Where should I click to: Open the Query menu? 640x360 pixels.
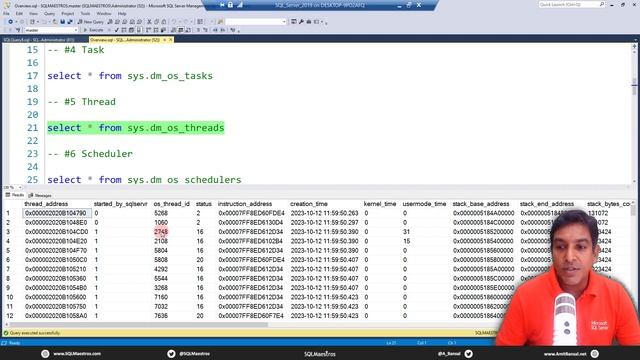[49, 13]
